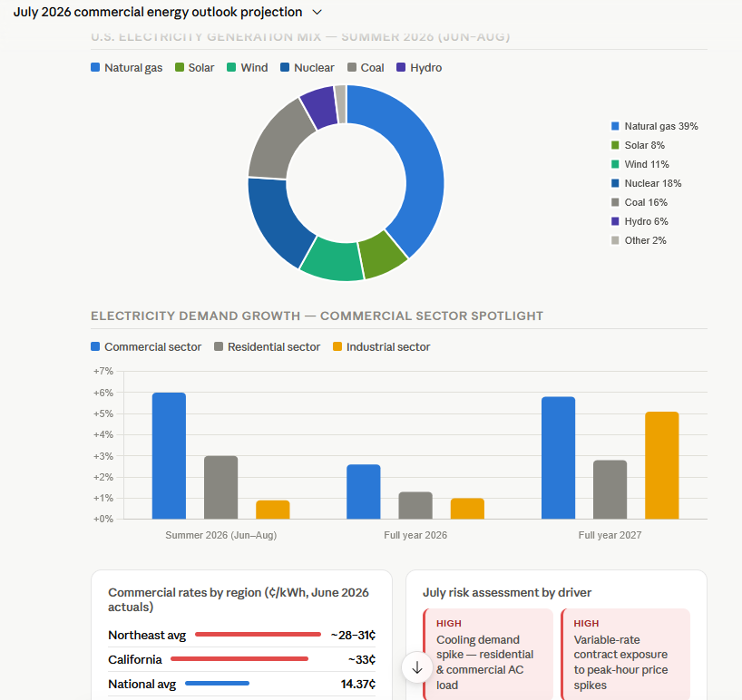The image size is (742, 700).
Task: Click the California rate bar
Action: pos(239,659)
